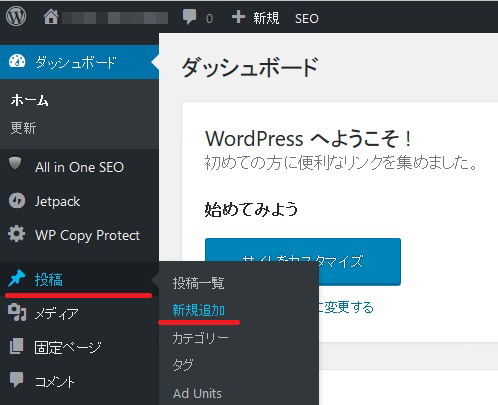Click the pushpin icon for 投稿
This screenshot has height=405, width=498.
point(17,278)
